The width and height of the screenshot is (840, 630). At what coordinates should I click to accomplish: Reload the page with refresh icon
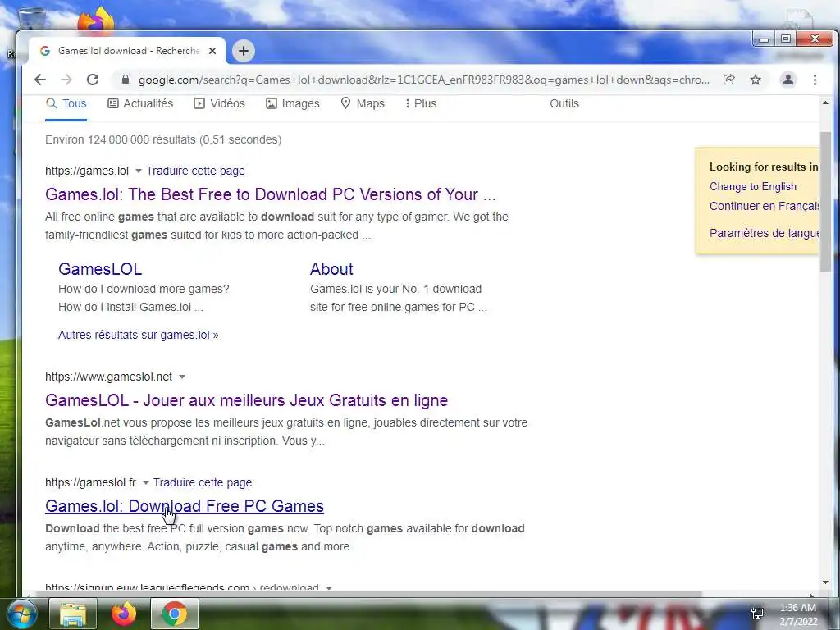[93, 80]
